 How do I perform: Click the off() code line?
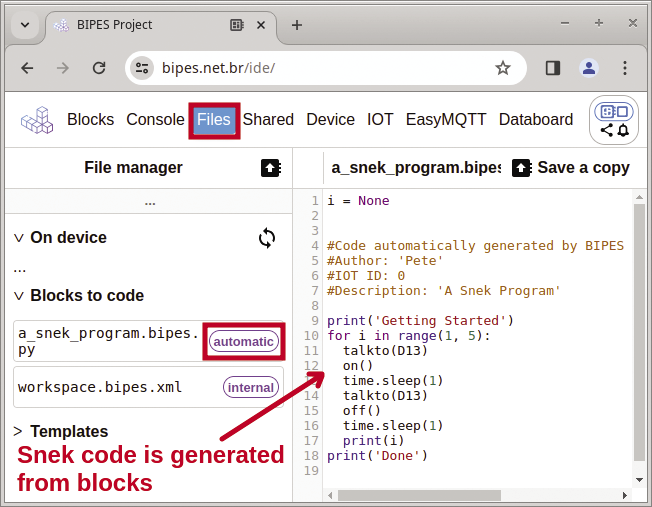coord(361,411)
